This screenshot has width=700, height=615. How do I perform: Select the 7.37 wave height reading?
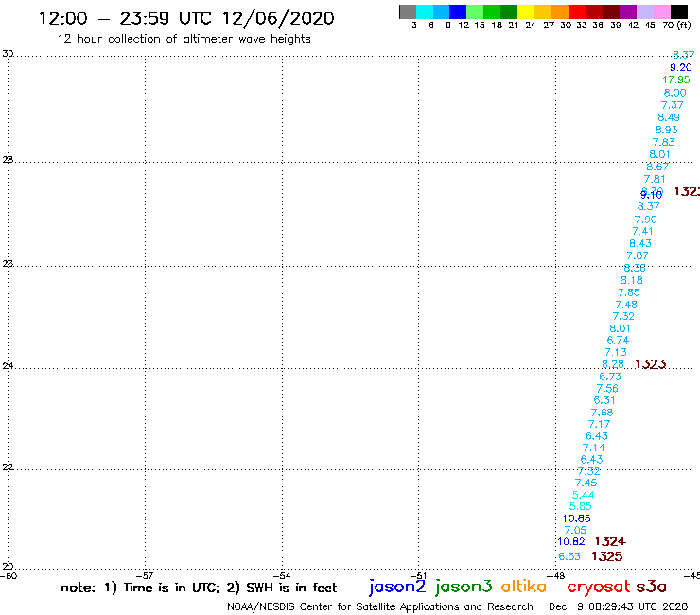tap(672, 105)
